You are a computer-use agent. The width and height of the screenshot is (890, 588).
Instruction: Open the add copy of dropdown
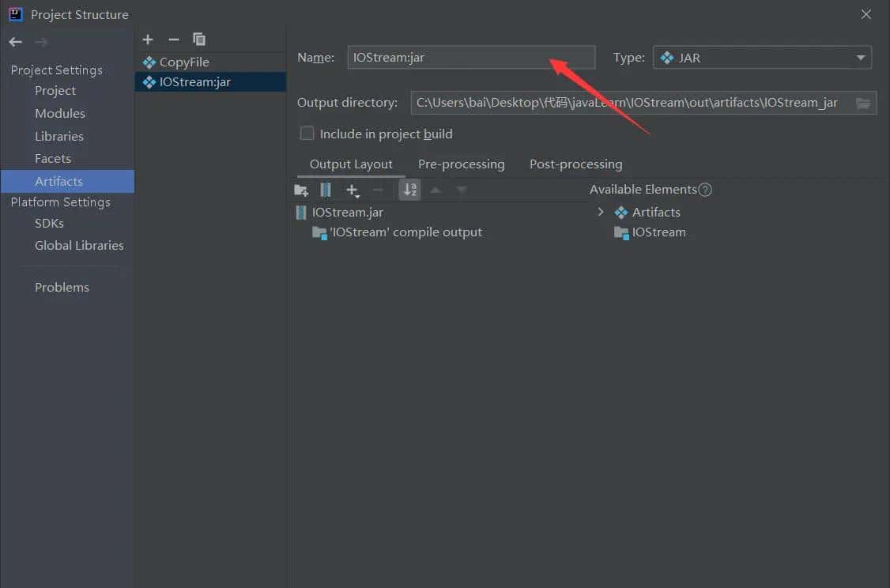(x=353, y=190)
